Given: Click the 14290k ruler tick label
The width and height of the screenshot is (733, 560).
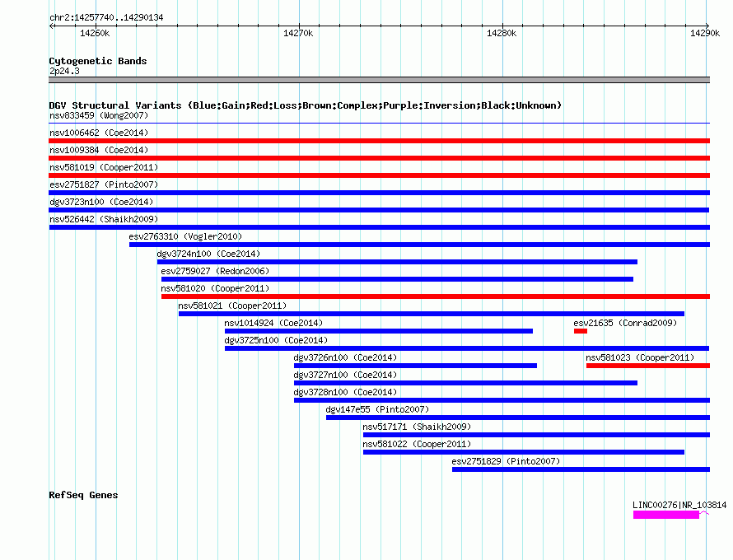Looking at the screenshot, I should (705, 33).
